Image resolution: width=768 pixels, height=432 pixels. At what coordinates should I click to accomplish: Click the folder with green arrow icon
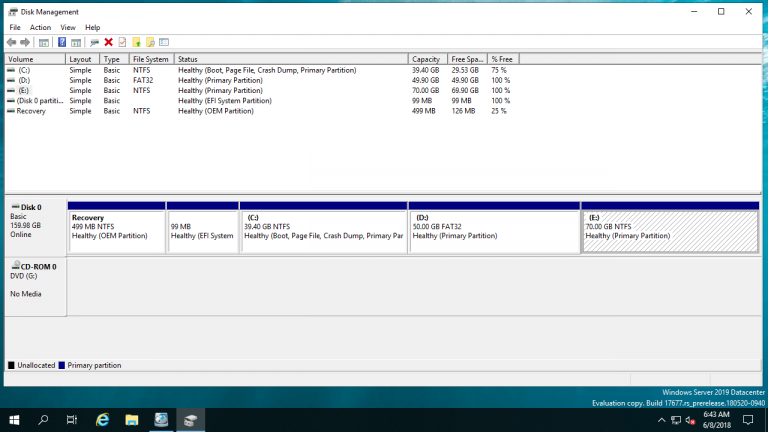(x=137, y=42)
